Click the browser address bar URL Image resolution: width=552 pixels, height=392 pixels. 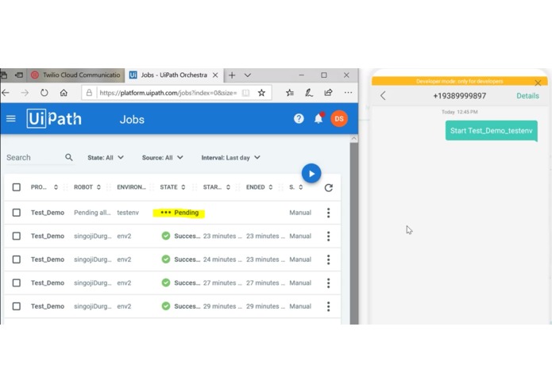[x=168, y=93]
